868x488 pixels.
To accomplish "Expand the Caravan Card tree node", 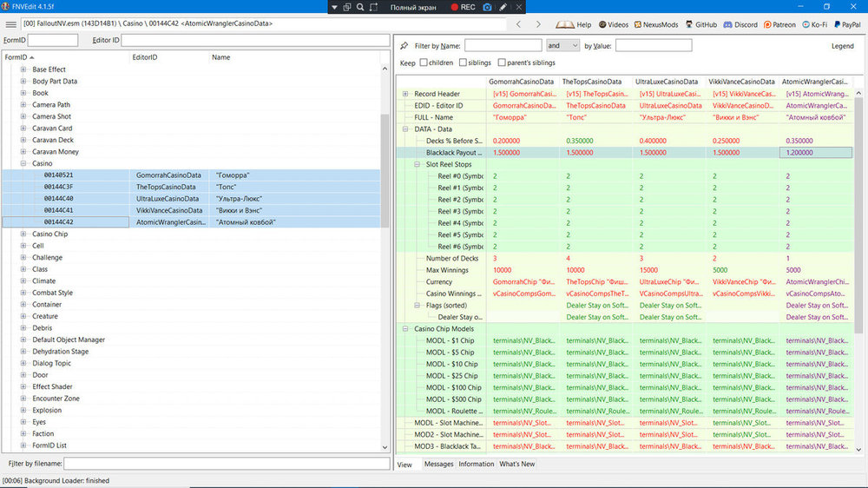I will (x=23, y=128).
